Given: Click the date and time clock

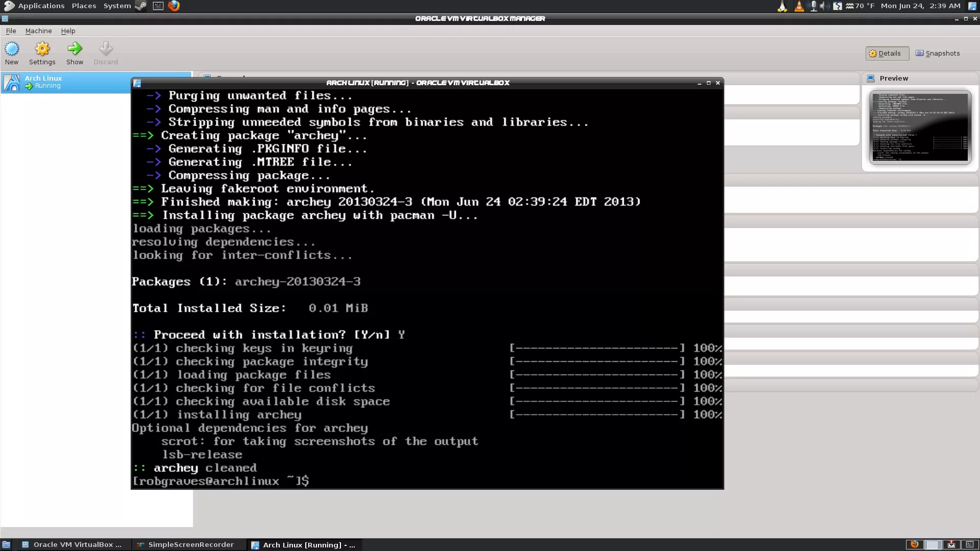Looking at the screenshot, I should (x=920, y=6).
